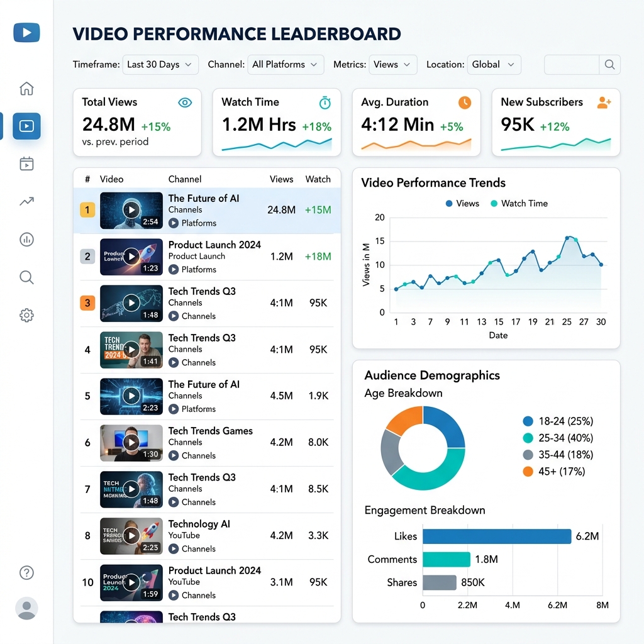This screenshot has width=644, height=644.
Task: Click Channels play icon under Tech Trends Games
Action: [x=174, y=455]
